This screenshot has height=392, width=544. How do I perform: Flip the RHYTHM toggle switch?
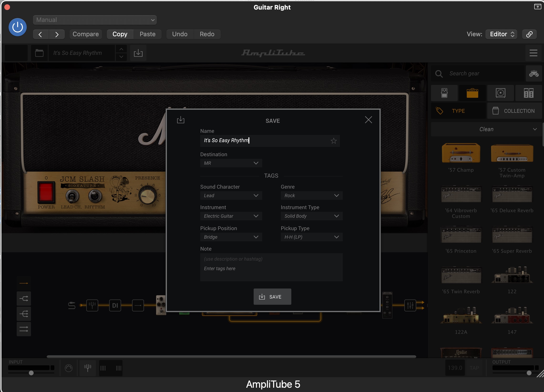tap(95, 196)
